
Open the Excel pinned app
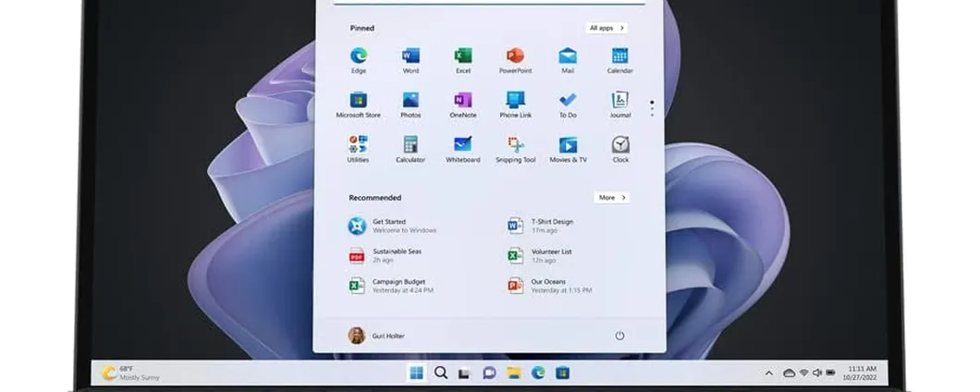coord(463,61)
